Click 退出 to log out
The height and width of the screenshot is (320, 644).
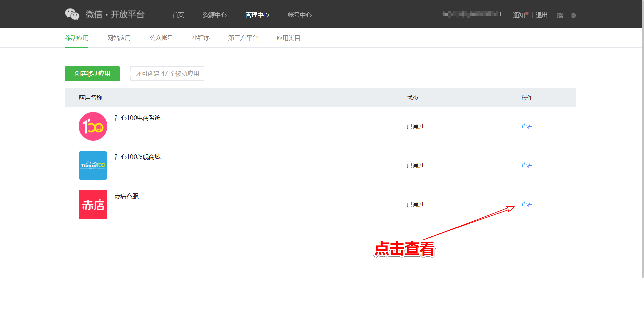point(542,15)
